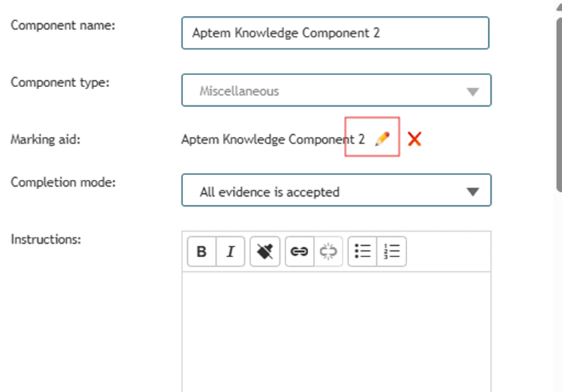Click the remove link icon
562x392 pixels.
point(328,251)
